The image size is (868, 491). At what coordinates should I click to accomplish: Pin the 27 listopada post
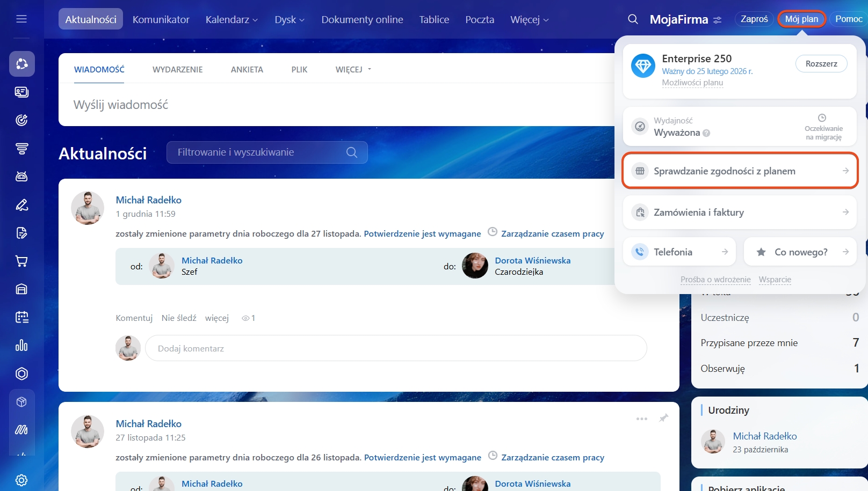tap(664, 418)
